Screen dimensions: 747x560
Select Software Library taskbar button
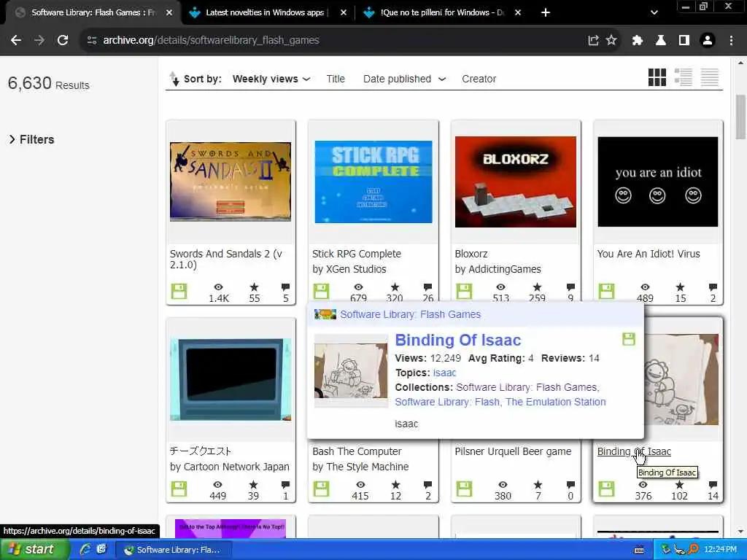pos(172,550)
